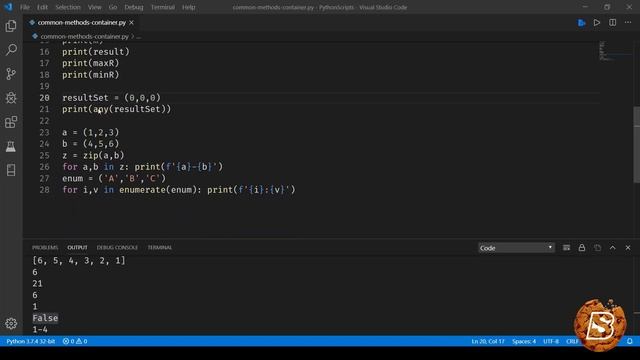The height and width of the screenshot is (360, 640).
Task: Click on 'resultSet = (0,0,0)' code line
Action: tap(111, 98)
